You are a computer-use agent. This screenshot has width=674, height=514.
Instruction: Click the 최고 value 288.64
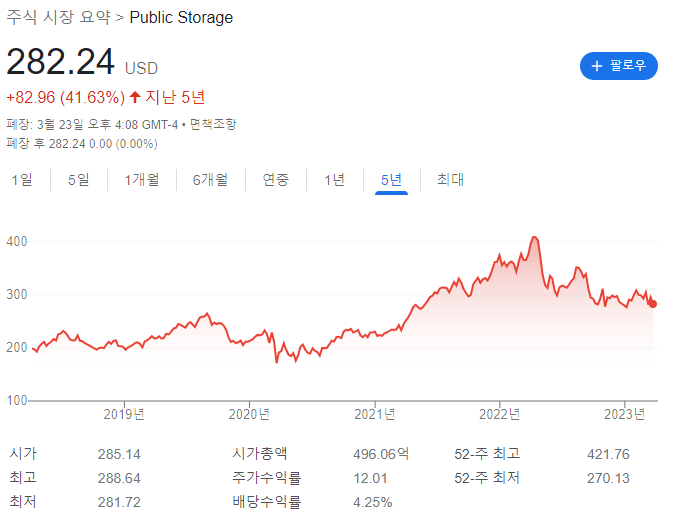[x=119, y=478]
